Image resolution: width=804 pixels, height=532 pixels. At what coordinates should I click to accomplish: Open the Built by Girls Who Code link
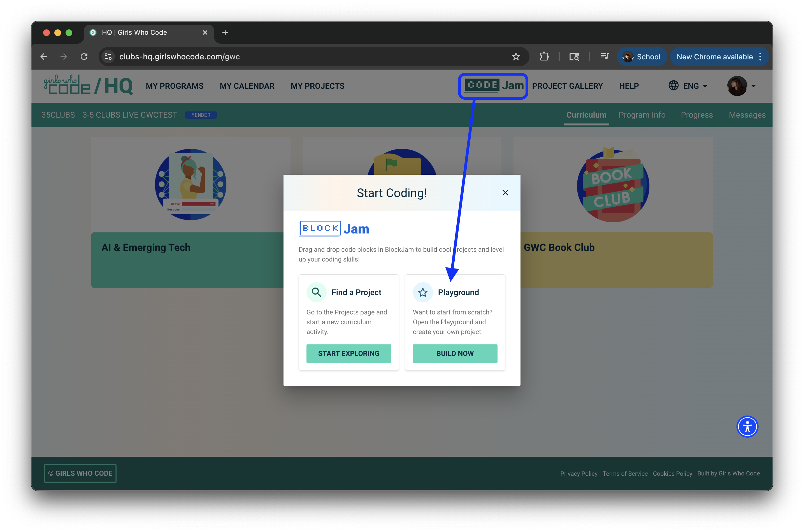[x=728, y=473]
